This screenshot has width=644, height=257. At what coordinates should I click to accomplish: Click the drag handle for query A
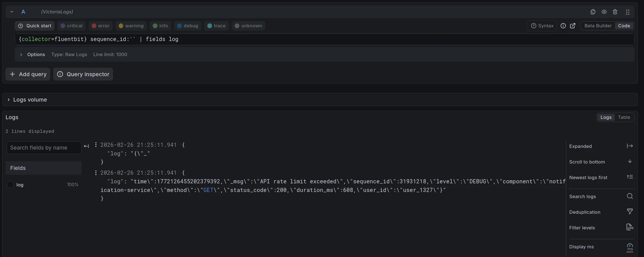click(628, 12)
